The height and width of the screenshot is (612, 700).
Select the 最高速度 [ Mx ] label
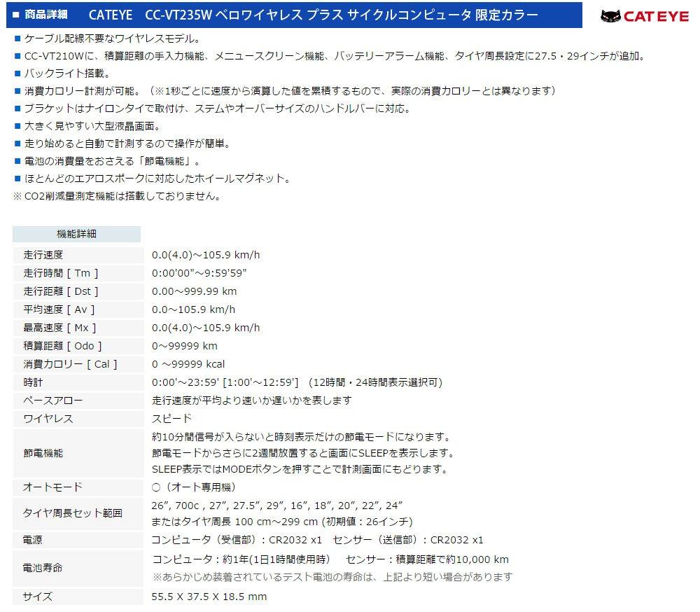click(x=59, y=328)
